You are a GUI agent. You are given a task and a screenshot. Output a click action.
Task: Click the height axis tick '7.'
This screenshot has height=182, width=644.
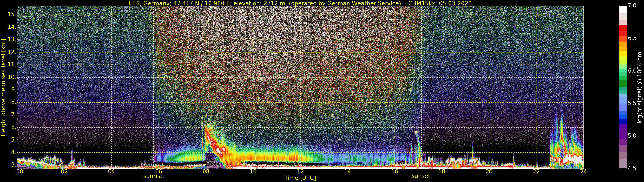[14, 115]
